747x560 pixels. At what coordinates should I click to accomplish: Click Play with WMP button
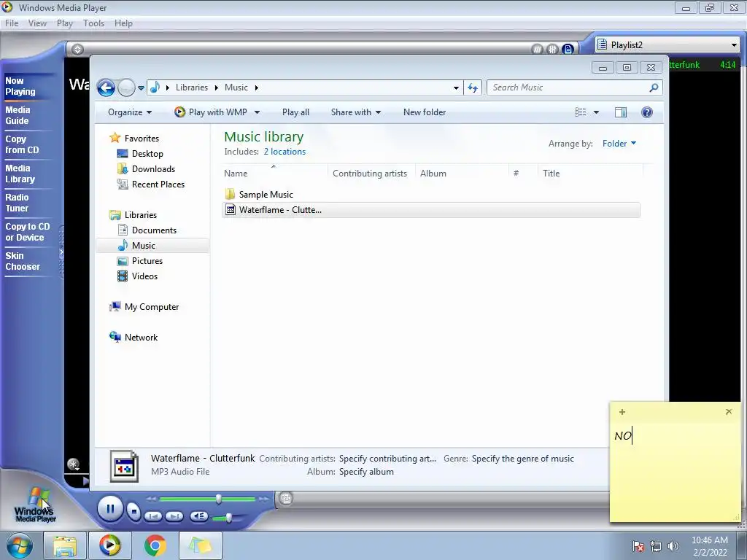coord(211,112)
